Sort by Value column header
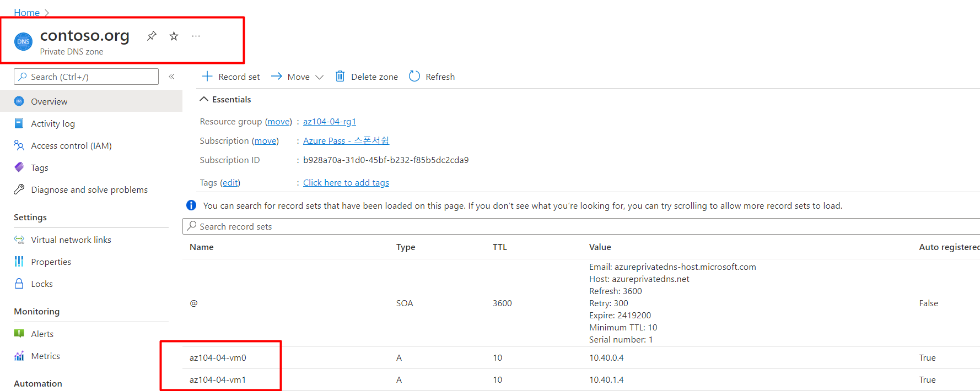Screen dimensions: 980x391 (x=600, y=247)
